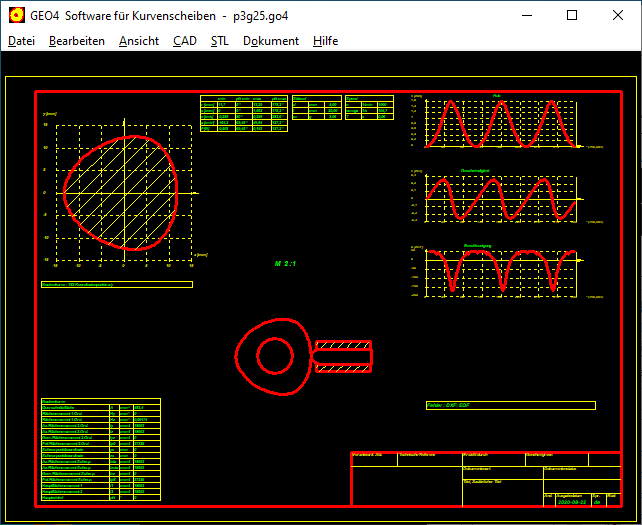642x525 pixels.
Task: Open the CAD menu
Action: (x=184, y=41)
